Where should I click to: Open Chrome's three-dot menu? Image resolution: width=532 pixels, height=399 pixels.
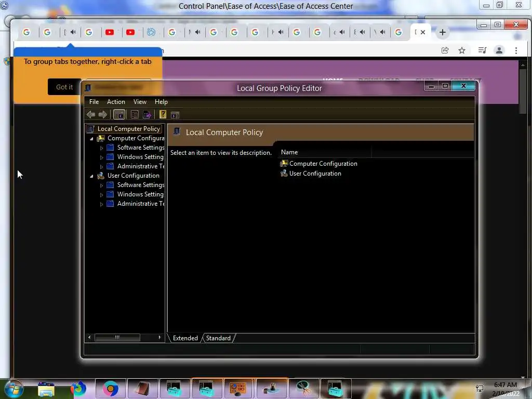pyautogui.click(x=516, y=50)
